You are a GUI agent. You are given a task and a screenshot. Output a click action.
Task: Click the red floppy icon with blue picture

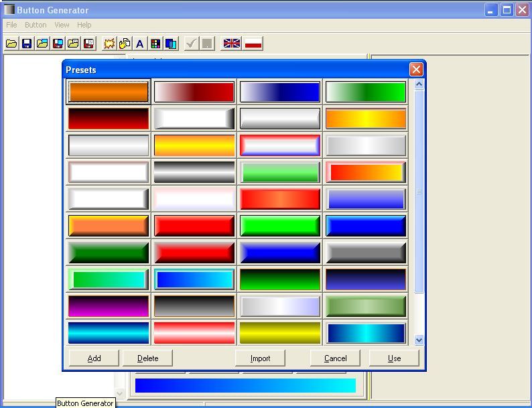click(x=58, y=44)
